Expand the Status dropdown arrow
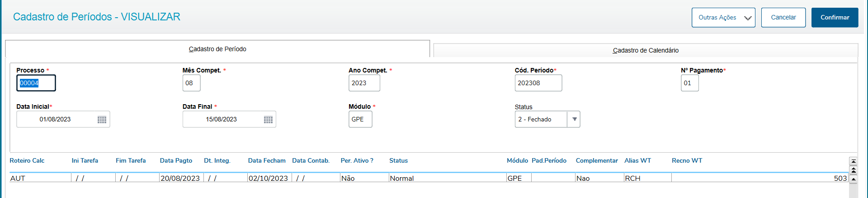Image resolution: width=868 pixels, height=198 pixels. pyautogui.click(x=574, y=119)
